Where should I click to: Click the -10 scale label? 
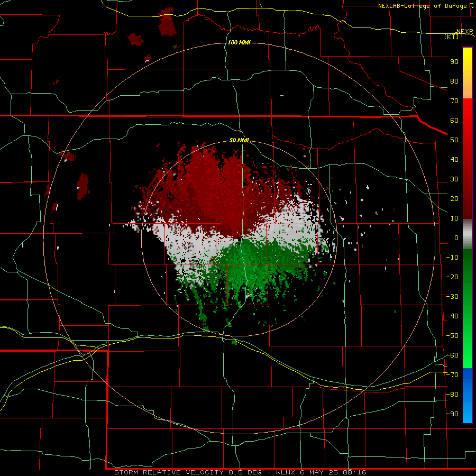(452, 258)
